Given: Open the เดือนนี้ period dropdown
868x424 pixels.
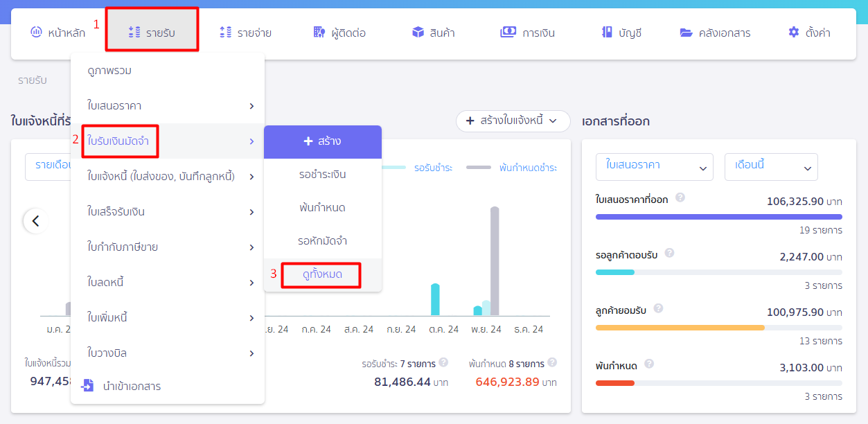Looking at the screenshot, I should click(x=771, y=167).
